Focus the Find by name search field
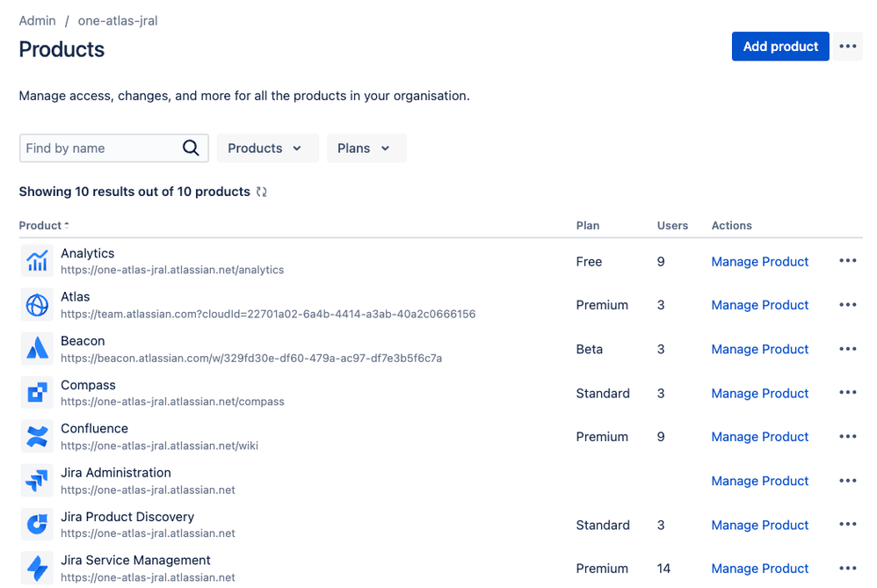This screenshot has width=877, height=588. pos(114,149)
